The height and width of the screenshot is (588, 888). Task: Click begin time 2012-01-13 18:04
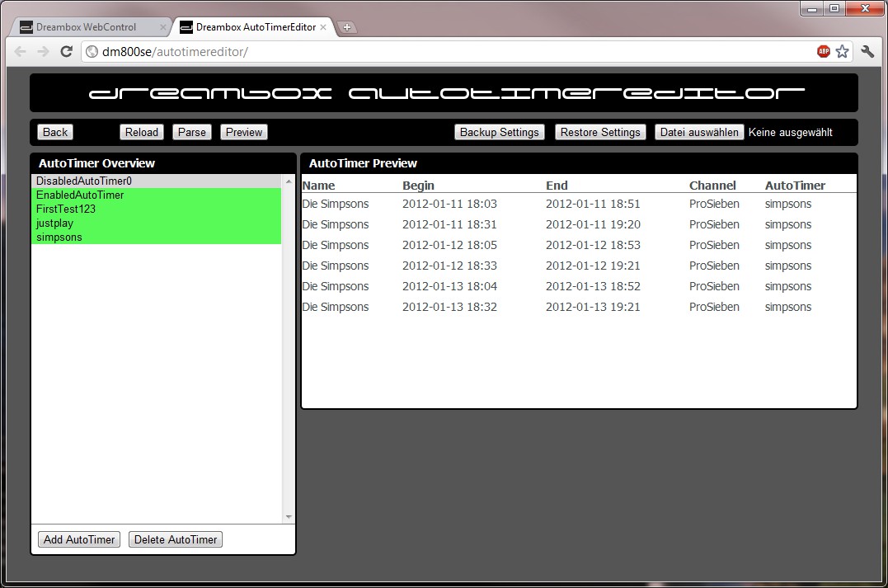click(x=449, y=287)
